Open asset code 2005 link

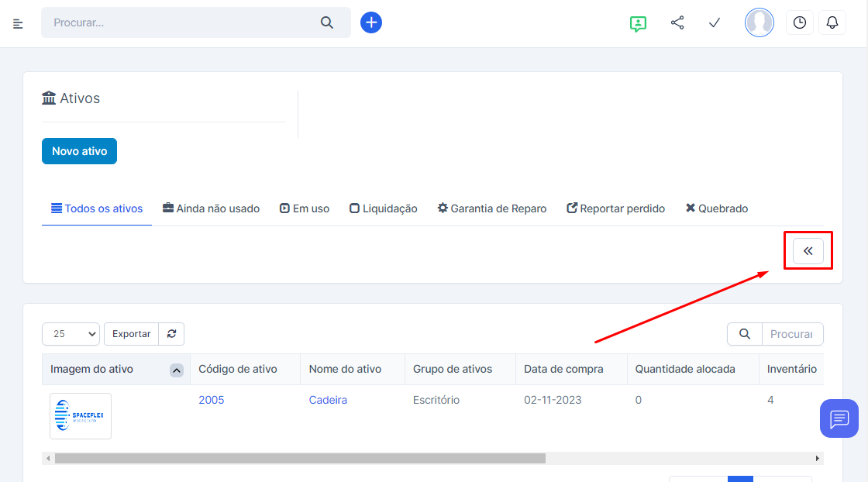pyautogui.click(x=212, y=400)
